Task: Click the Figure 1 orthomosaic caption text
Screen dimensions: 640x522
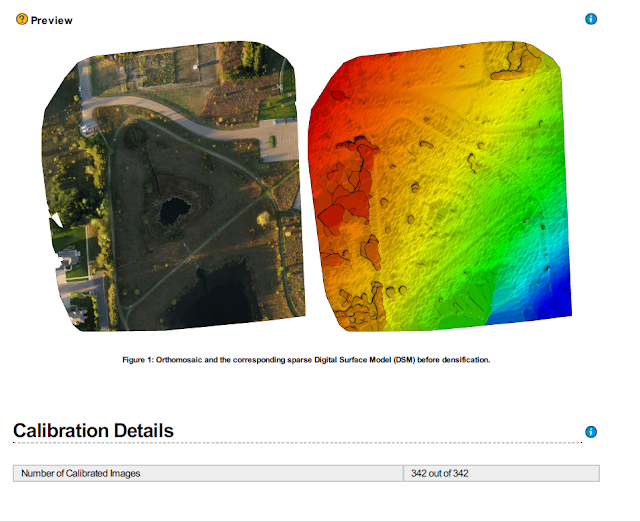Action: pos(306,360)
